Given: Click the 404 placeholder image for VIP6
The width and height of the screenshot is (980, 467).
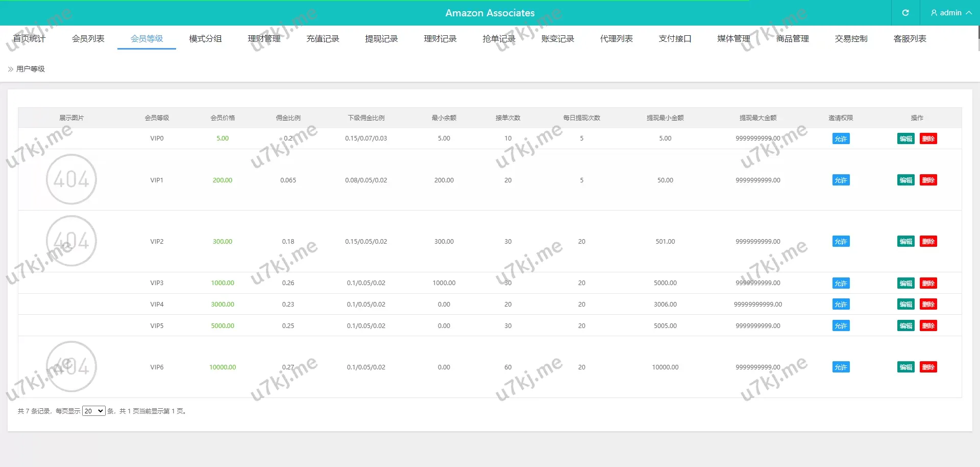Looking at the screenshot, I should (x=71, y=366).
